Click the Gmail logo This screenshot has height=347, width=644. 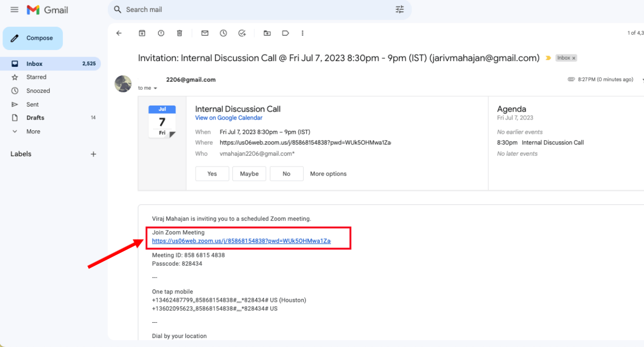point(48,9)
